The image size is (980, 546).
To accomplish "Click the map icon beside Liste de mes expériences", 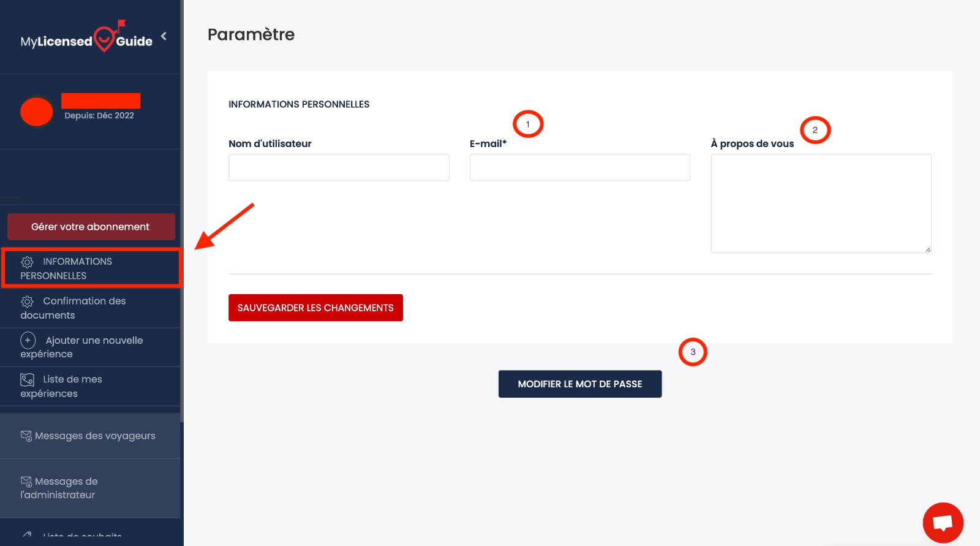I will tap(28, 380).
